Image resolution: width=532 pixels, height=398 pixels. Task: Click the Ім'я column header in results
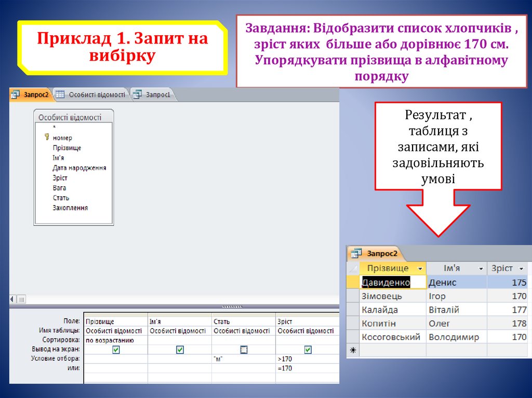[457, 268]
